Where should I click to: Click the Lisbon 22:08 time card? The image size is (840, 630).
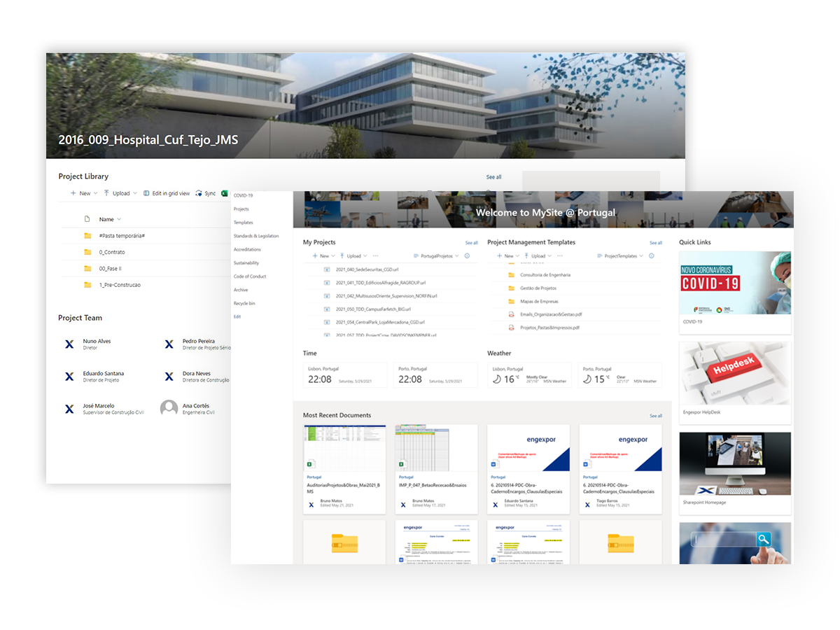click(x=345, y=375)
